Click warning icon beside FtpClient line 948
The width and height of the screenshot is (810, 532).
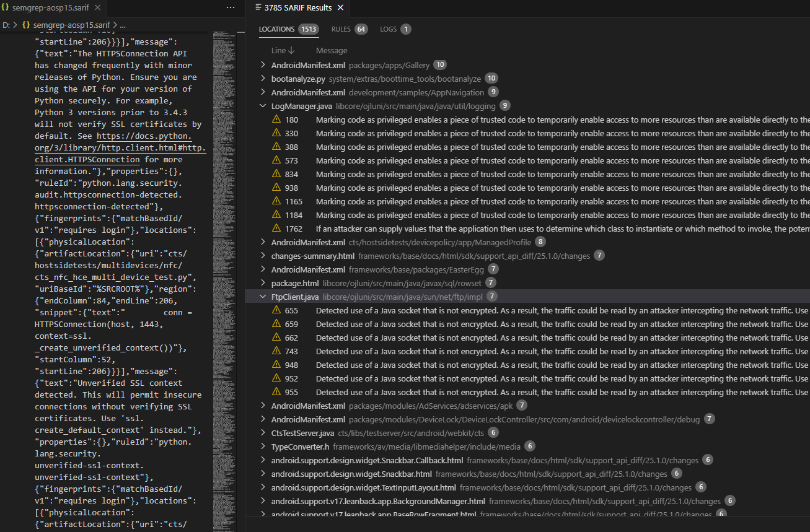pos(276,365)
